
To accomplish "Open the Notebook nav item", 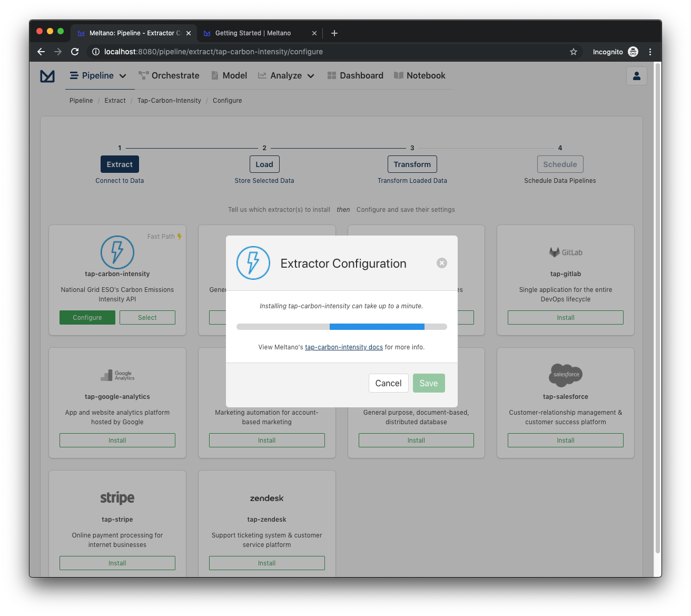I will tap(420, 76).
